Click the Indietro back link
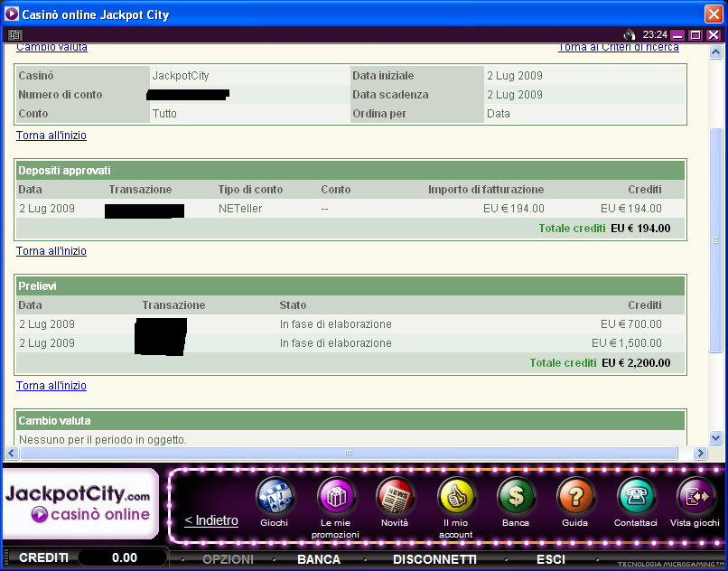 tap(211, 520)
